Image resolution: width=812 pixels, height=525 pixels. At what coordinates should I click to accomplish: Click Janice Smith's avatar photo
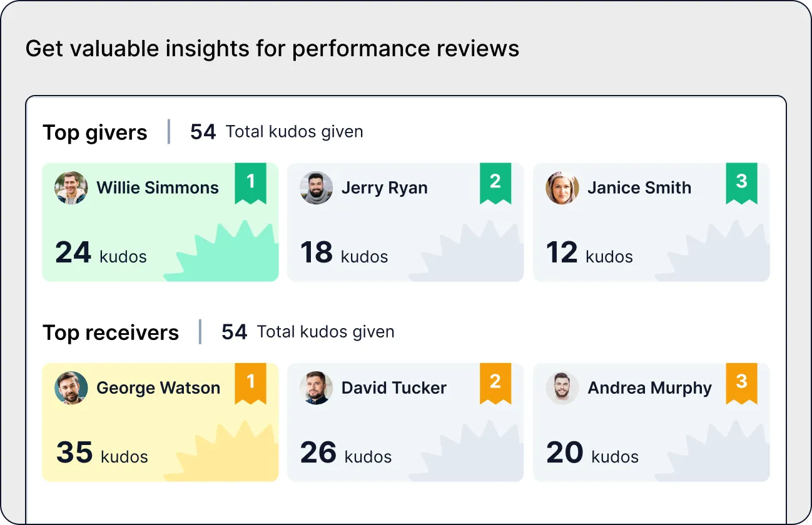(562, 188)
